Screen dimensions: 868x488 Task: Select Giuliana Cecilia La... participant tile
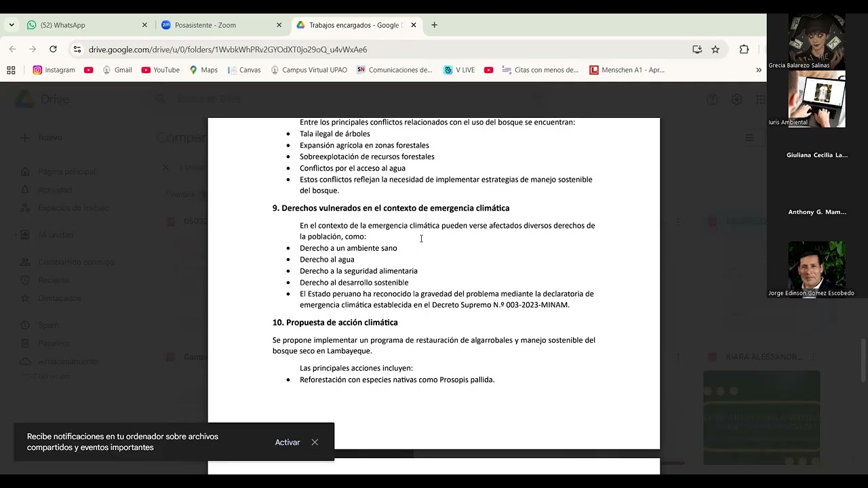pos(816,155)
